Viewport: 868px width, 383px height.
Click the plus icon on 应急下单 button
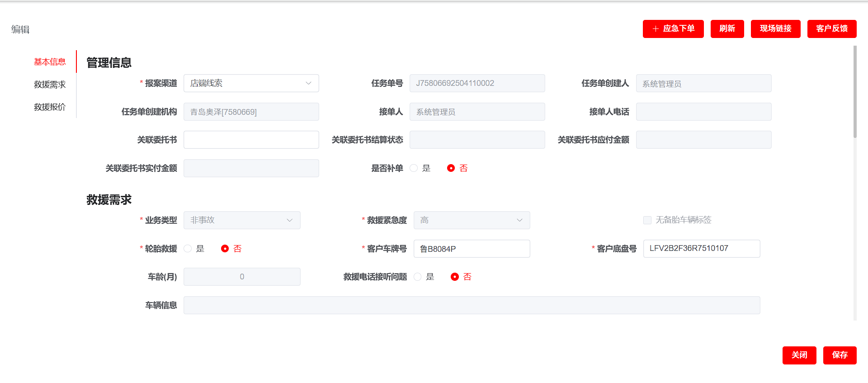(x=656, y=29)
